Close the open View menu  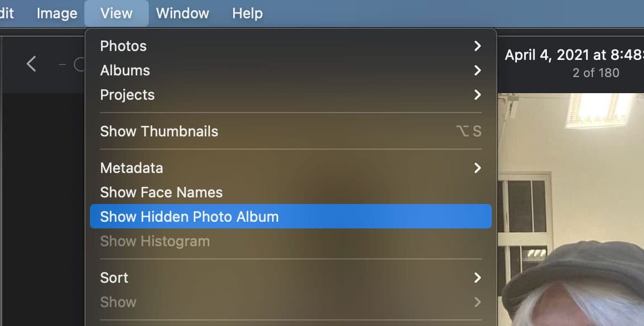(117, 13)
